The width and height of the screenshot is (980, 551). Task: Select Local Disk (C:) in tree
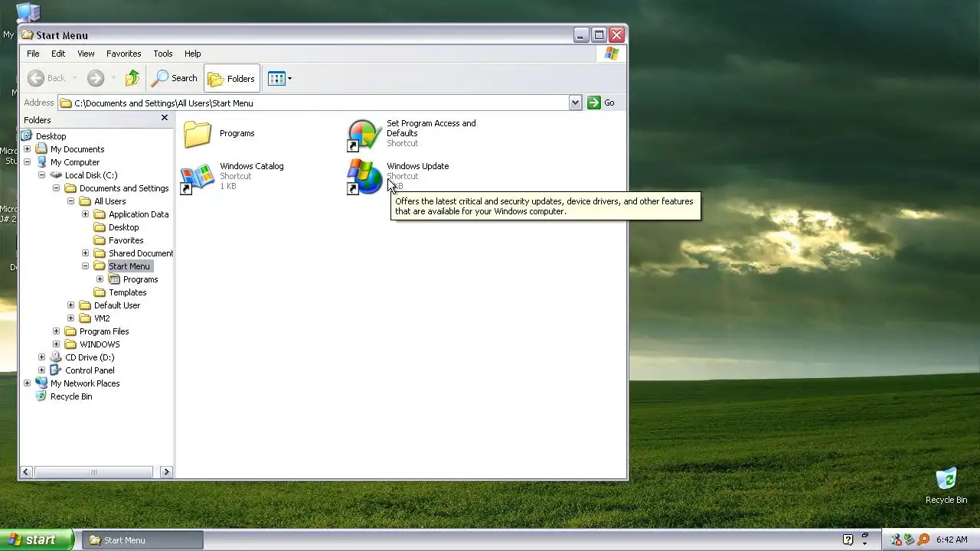tap(91, 175)
